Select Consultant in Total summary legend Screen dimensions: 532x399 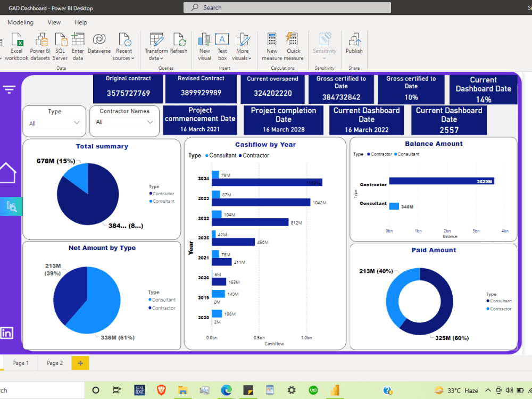pos(162,201)
